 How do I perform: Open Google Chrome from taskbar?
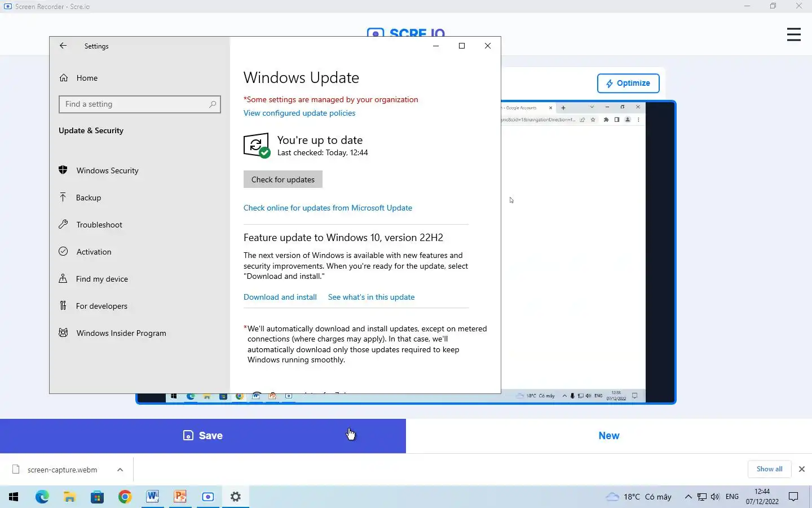(125, 497)
